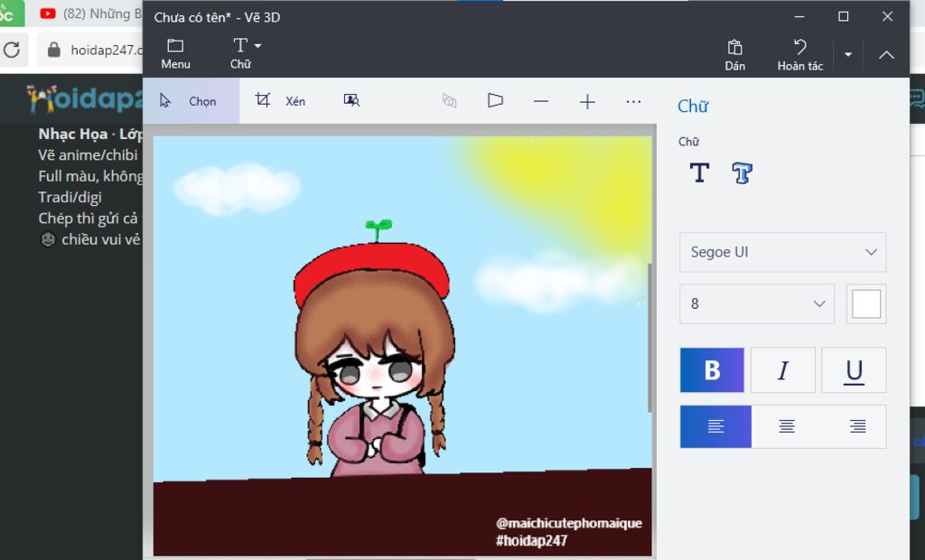Image resolution: width=925 pixels, height=560 pixels.
Task: Collapse the top ribbon with the chevron
Action: click(x=886, y=55)
